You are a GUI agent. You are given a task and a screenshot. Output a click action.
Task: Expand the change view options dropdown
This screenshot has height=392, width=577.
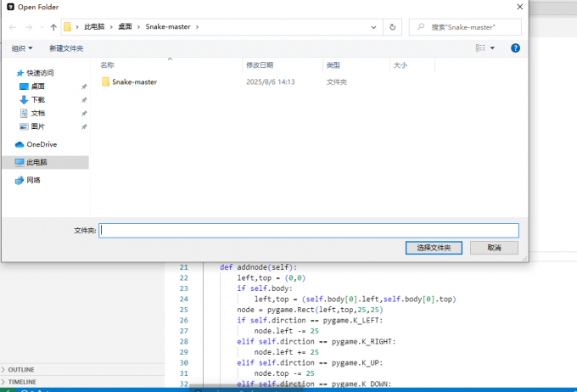(x=493, y=48)
